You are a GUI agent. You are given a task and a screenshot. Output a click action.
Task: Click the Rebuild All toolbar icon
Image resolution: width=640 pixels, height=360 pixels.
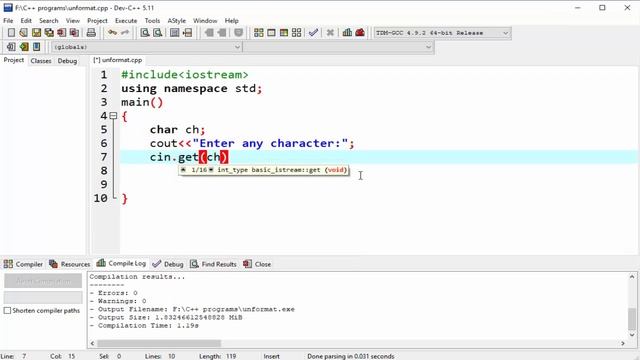(297, 33)
